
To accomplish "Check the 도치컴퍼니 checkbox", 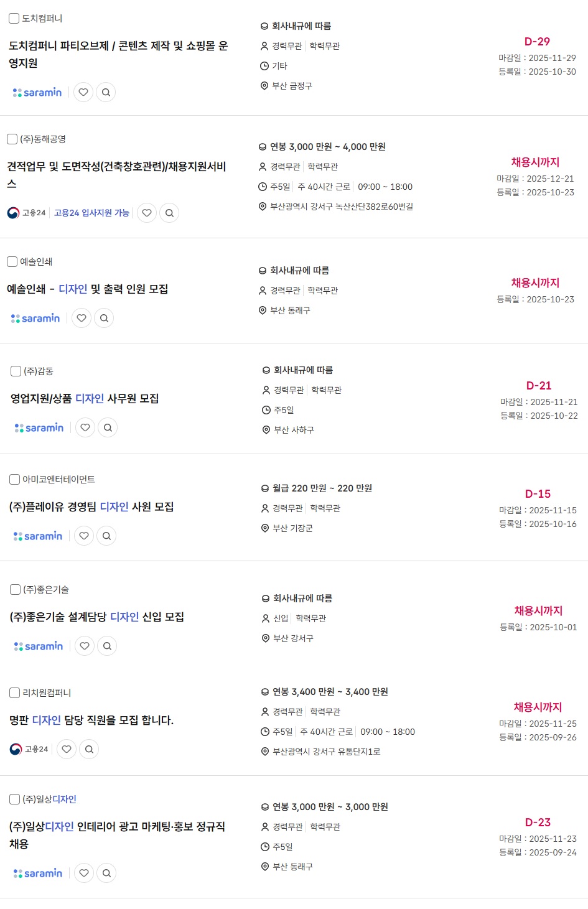I will coord(14,19).
